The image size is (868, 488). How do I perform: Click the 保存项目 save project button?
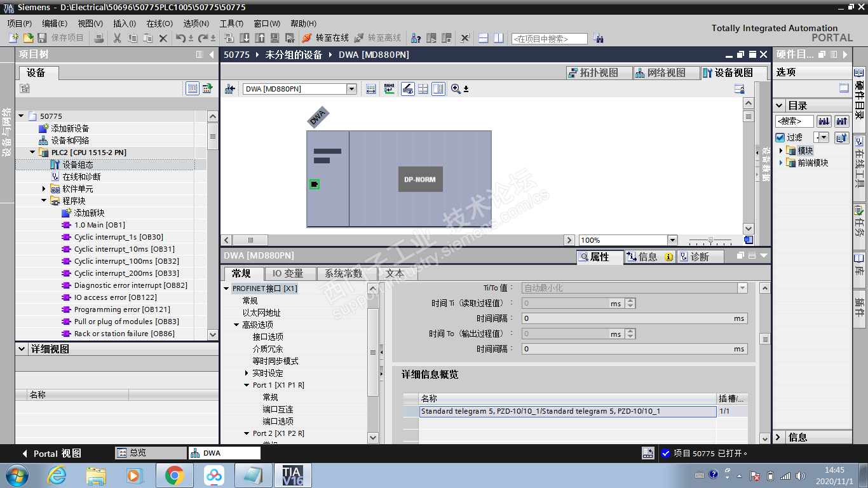61,38
